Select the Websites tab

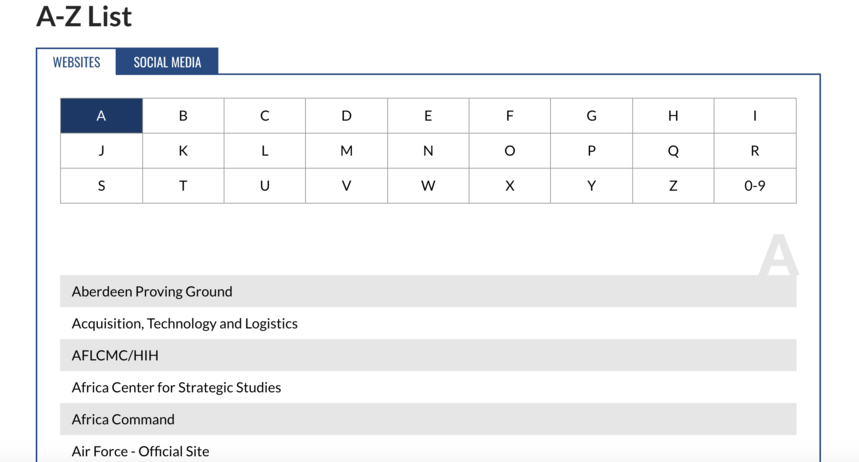pyautogui.click(x=76, y=62)
